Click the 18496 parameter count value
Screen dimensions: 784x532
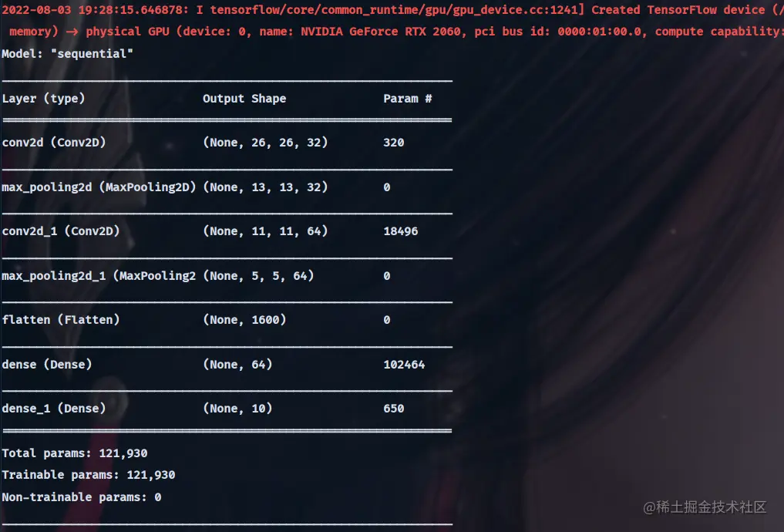coord(399,231)
